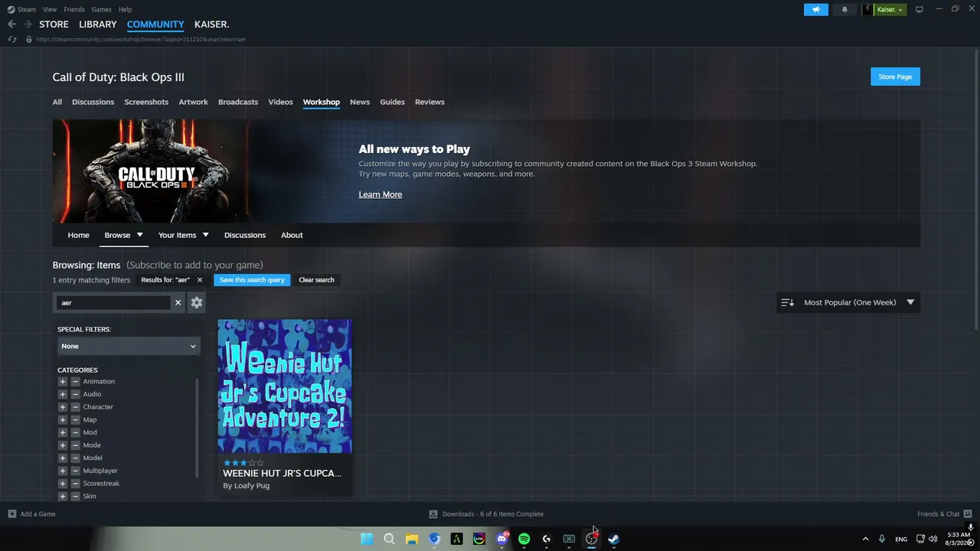
Task: Include the Animation category
Action: (x=63, y=382)
